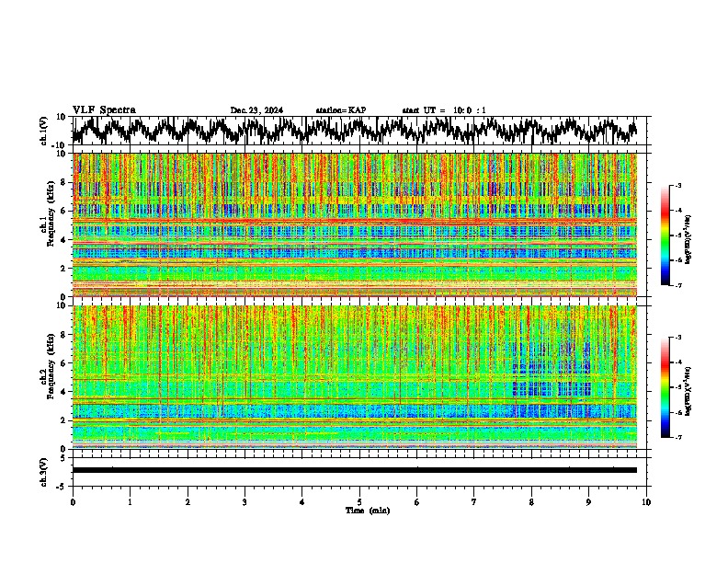
Task: Click the date 'Dec. 23, 2024'
Action: coord(256,110)
